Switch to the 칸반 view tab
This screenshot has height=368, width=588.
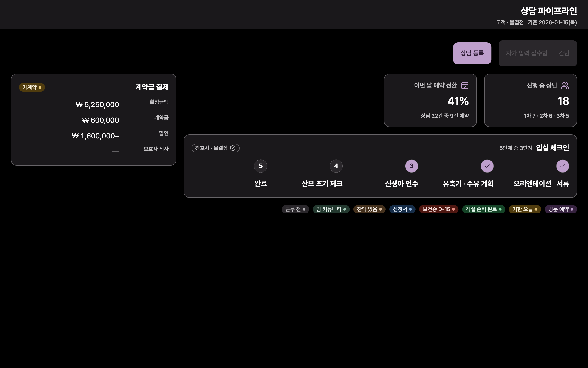click(564, 53)
